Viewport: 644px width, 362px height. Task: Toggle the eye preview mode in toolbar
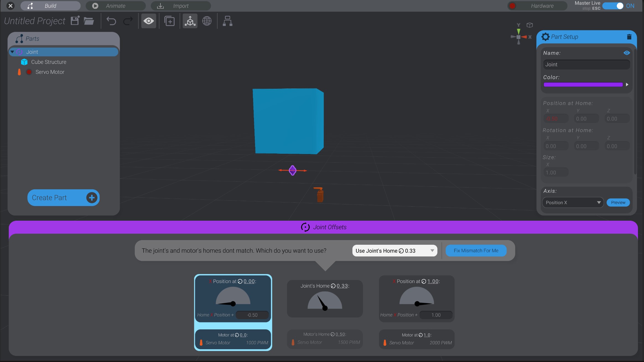[x=149, y=21]
